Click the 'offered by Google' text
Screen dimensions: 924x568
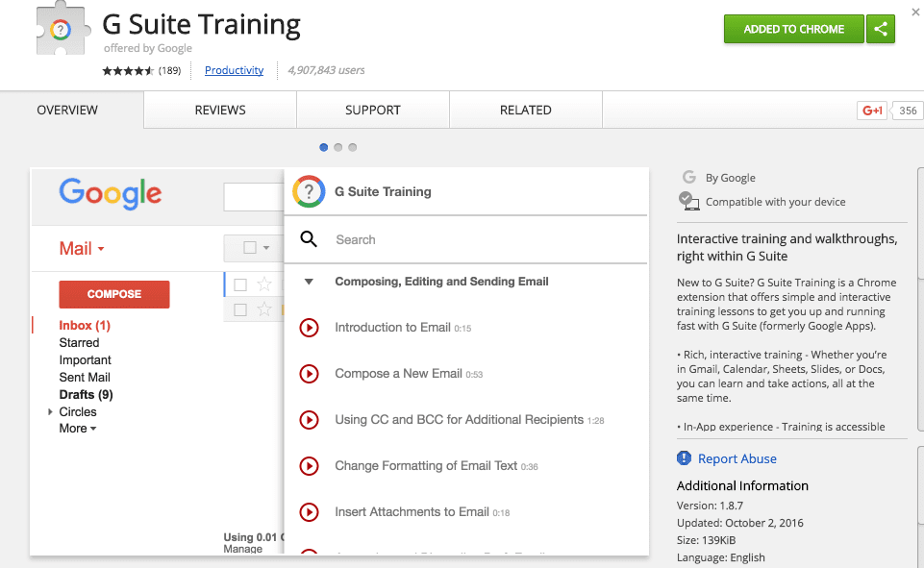pos(148,48)
